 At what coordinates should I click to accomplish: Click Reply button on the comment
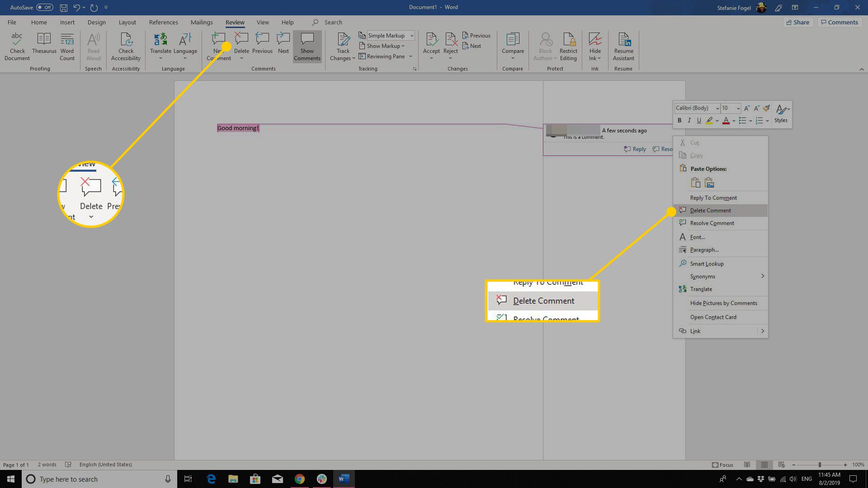pyautogui.click(x=635, y=148)
